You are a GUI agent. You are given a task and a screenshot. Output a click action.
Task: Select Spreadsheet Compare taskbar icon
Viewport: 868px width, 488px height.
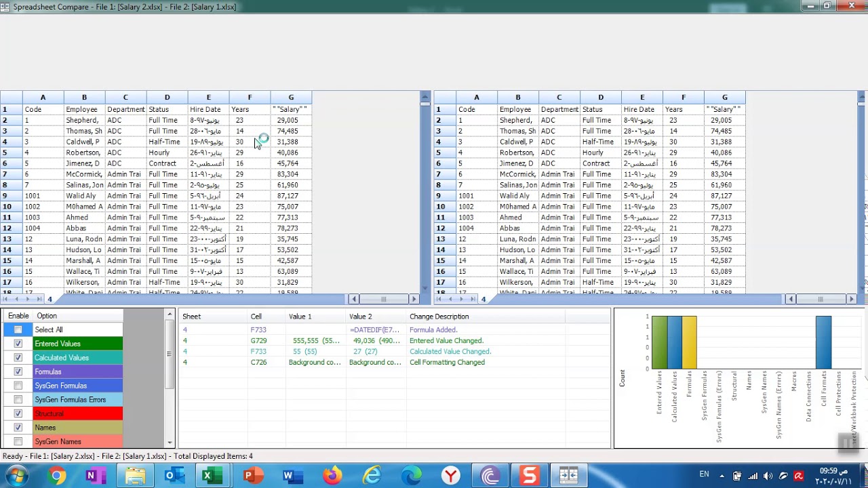[x=568, y=476]
